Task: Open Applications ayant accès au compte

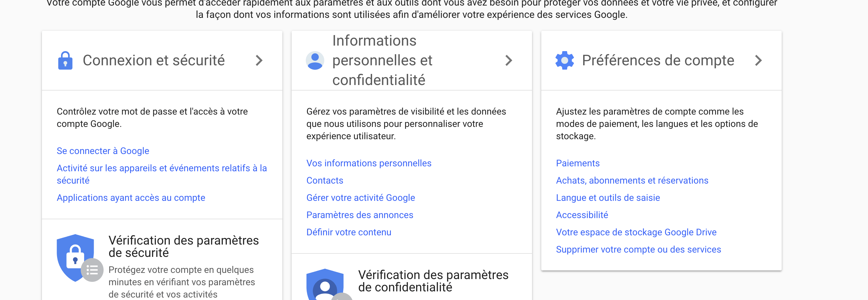Action: (131, 198)
